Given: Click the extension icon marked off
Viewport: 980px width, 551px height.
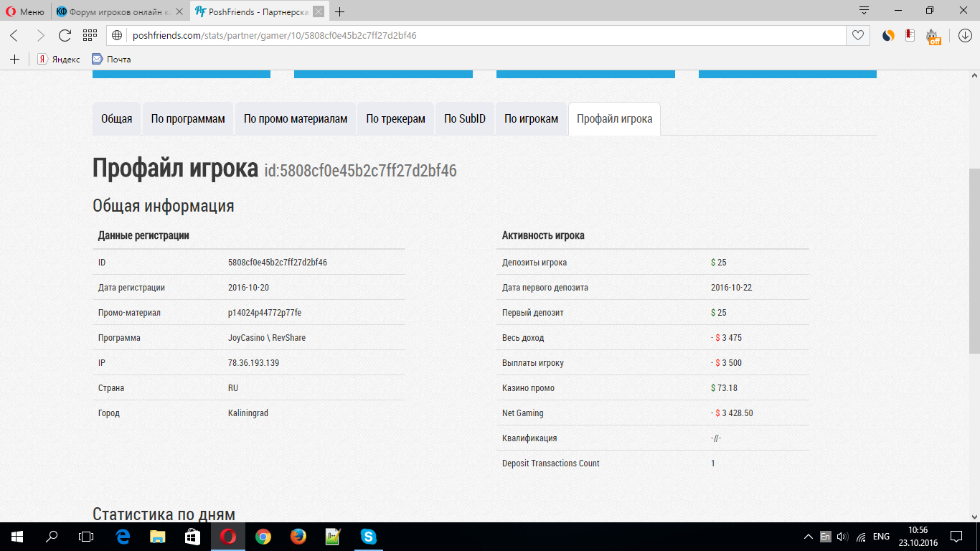Looking at the screenshot, I should (933, 36).
